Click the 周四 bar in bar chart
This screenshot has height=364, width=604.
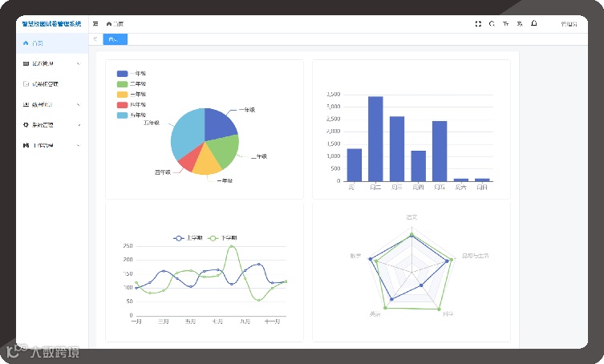click(419, 166)
